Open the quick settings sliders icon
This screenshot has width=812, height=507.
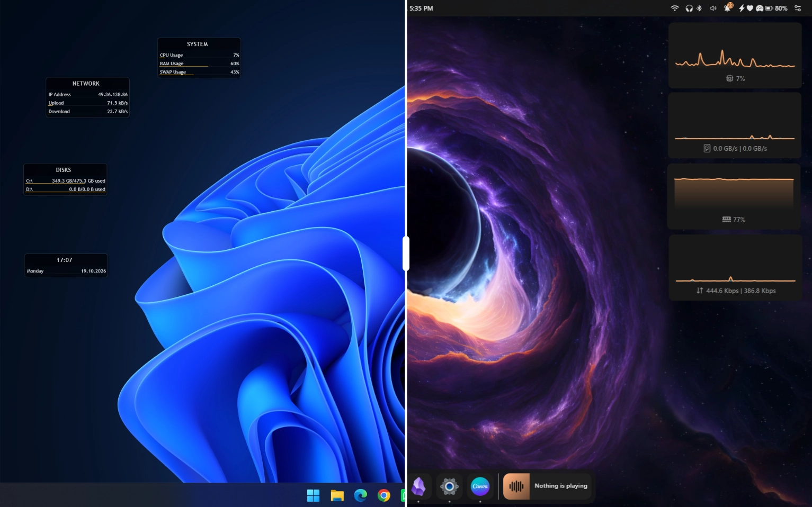[x=798, y=8]
